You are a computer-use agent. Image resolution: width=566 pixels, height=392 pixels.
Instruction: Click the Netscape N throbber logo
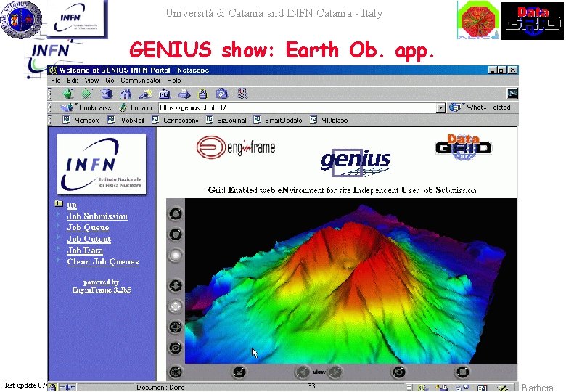click(512, 94)
